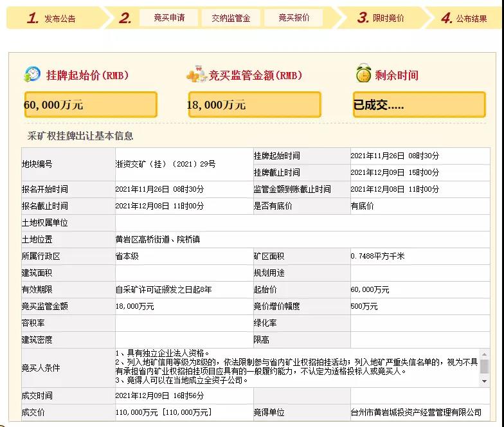Open the 竞买申请 step
The image size is (504, 427).
pos(169,18)
